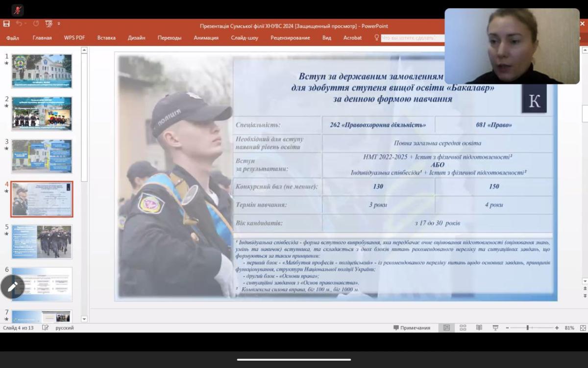Screen dimensions: 588x368
Task: Switch to Reading view icon
Action: point(479,328)
